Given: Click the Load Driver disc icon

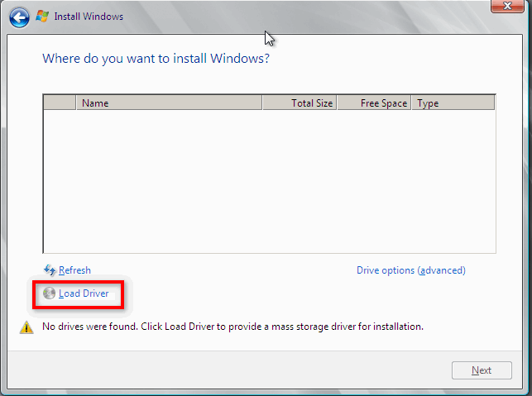Looking at the screenshot, I should (49, 293).
